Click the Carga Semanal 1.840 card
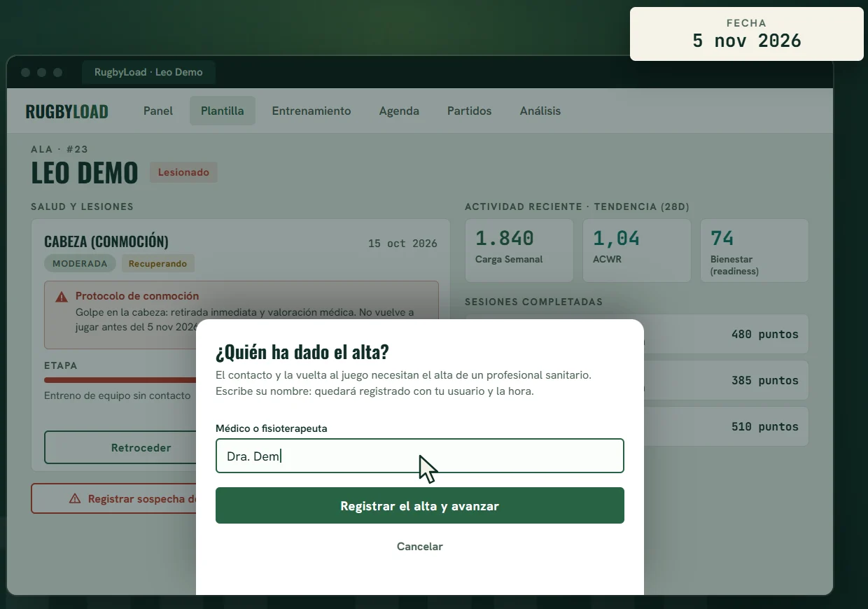The image size is (868, 609). [519, 251]
